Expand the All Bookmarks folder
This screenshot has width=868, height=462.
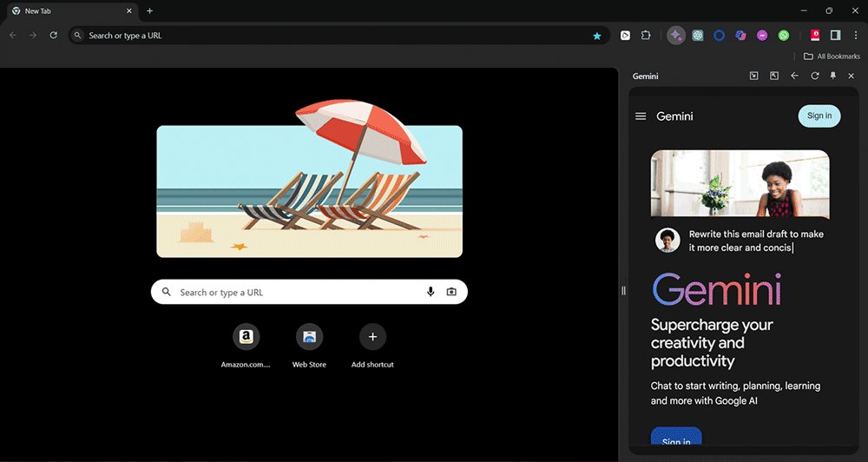tap(832, 56)
